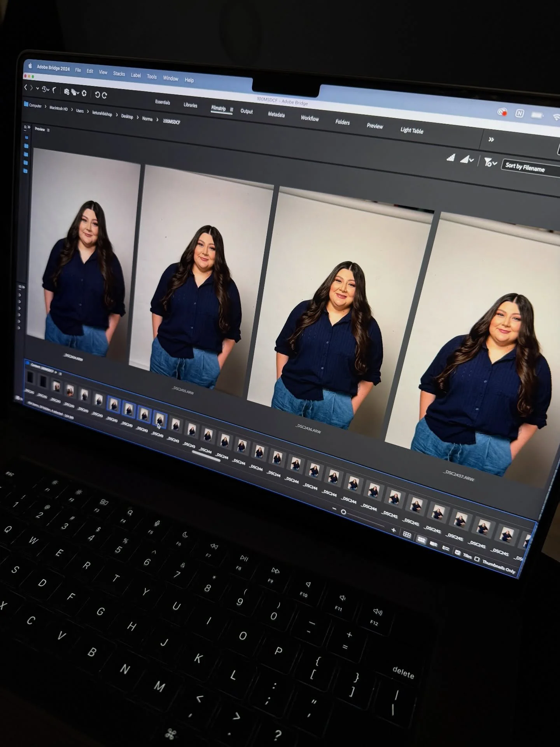This screenshot has width=560, height=747.
Task: Open the parent folders dropdown chevron
Action: click(38, 89)
